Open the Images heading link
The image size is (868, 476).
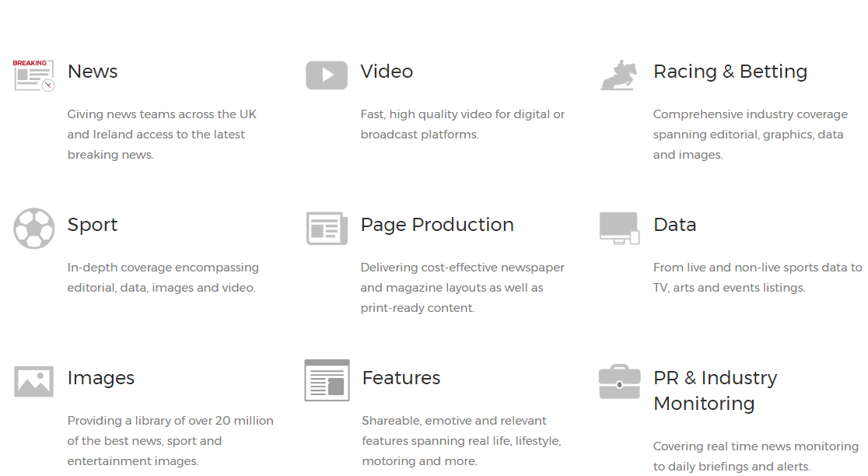point(101,378)
